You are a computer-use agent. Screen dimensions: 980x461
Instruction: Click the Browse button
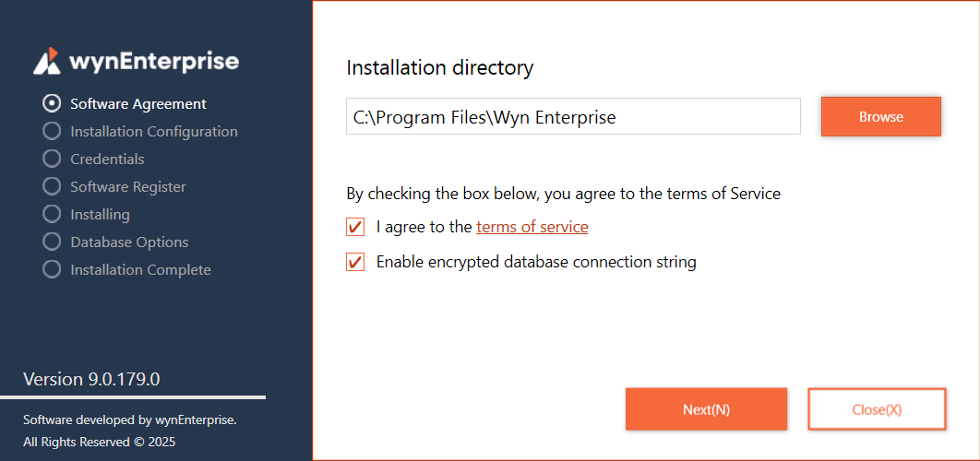(x=881, y=116)
